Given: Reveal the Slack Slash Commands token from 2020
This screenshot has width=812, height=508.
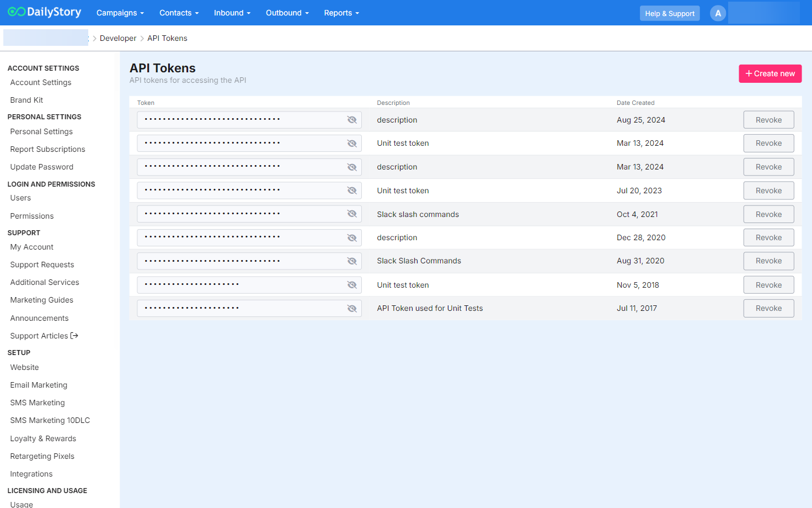Looking at the screenshot, I should (x=352, y=261).
